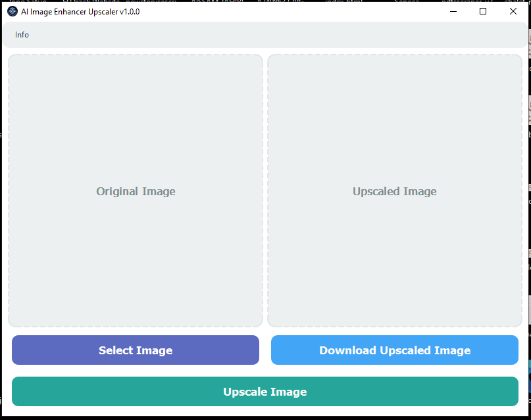The width and height of the screenshot is (531, 420).
Task: Click the Original Image preview area
Action: [136, 191]
